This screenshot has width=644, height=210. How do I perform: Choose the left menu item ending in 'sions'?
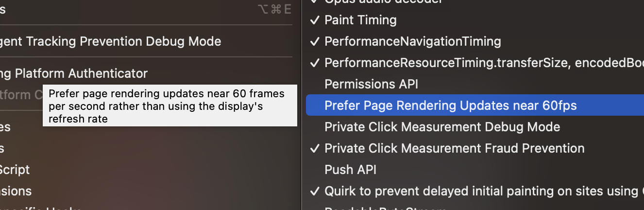point(16,191)
